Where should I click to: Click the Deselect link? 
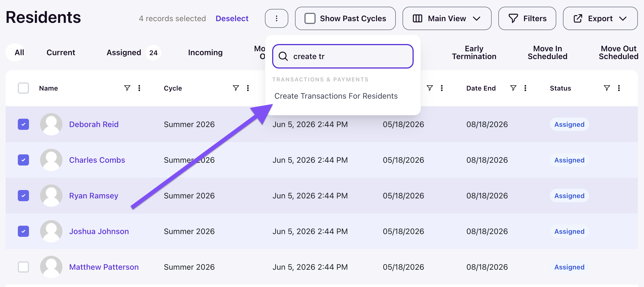(232, 18)
